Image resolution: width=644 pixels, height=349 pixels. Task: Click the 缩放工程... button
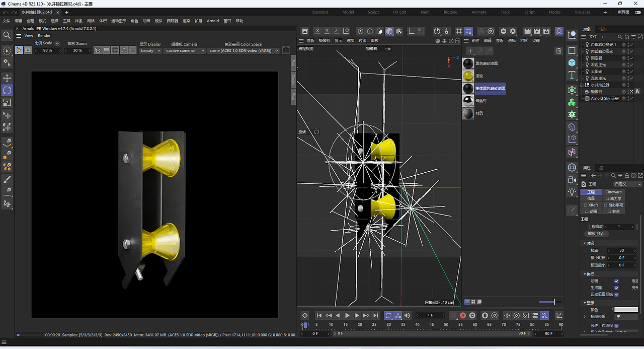pos(597,233)
